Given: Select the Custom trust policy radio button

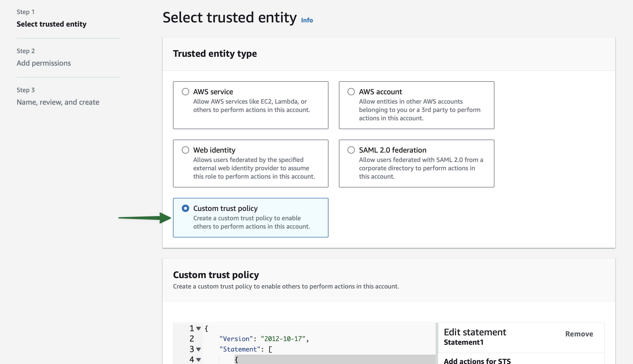Looking at the screenshot, I should pos(185,208).
